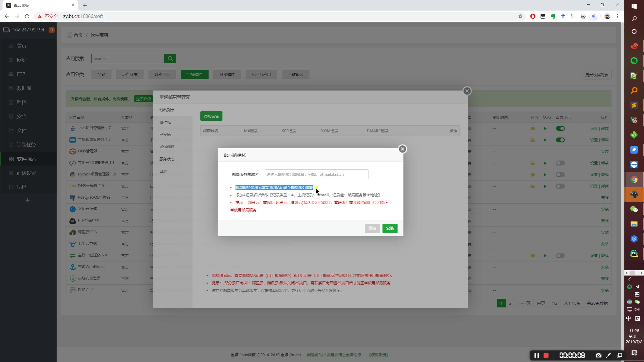Click the green play status icon in Java项目管理器 row
Viewport: 644px width, 362px height.
click(x=545, y=128)
